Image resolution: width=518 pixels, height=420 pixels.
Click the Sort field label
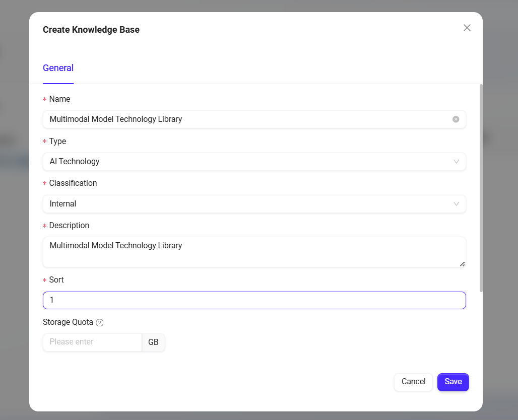tap(56, 280)
